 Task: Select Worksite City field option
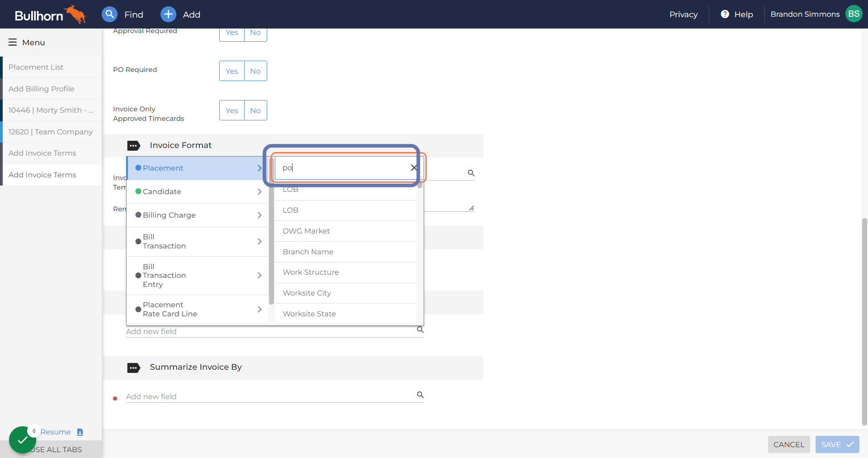[346, 293]
